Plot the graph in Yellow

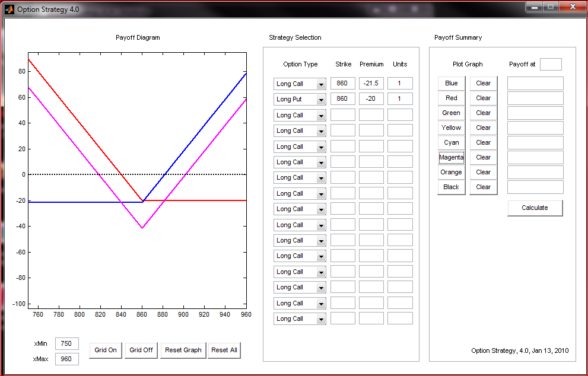pos(451,128)
